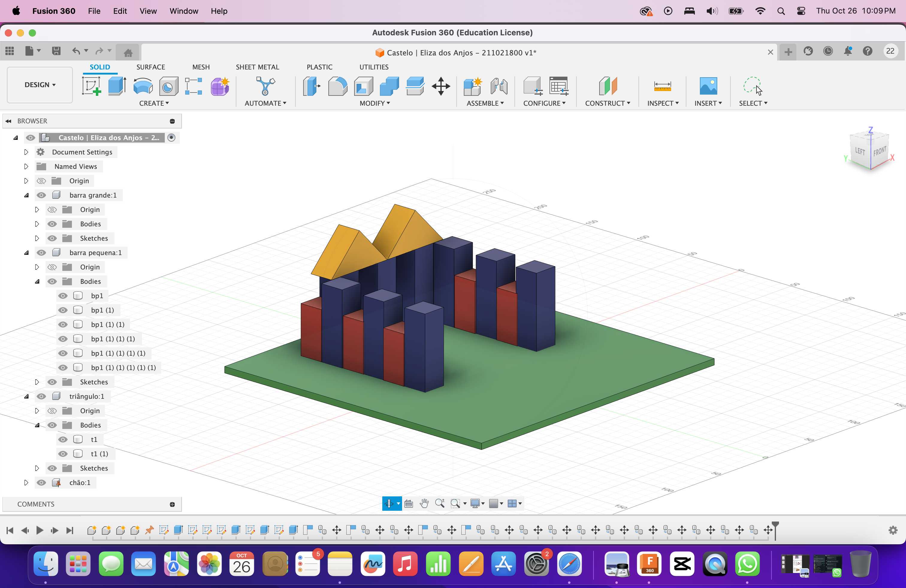
Task: Select the Joint tool
Action: coord(499,86)
